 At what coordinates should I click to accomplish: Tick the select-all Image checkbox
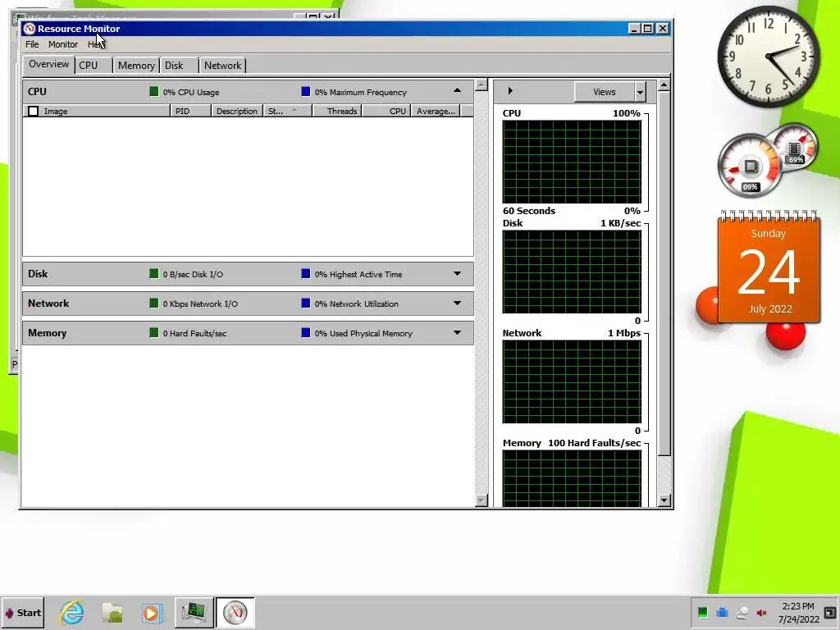click(33, 112)
